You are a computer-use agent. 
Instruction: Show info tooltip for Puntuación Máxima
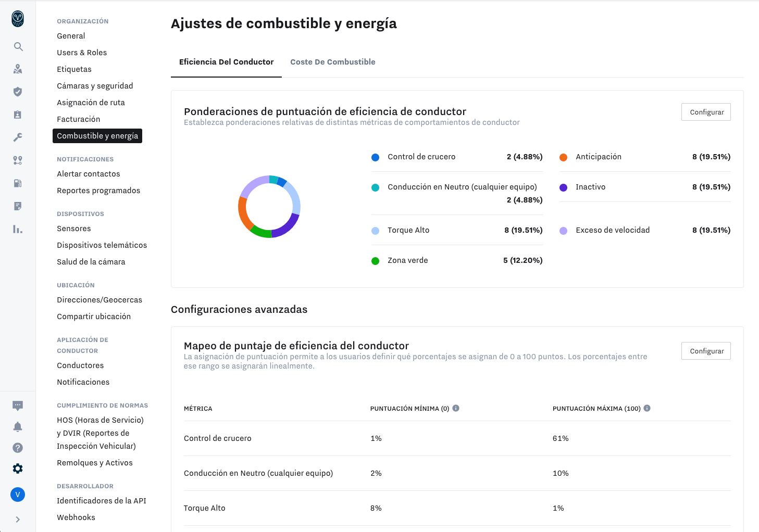[647, 408]
